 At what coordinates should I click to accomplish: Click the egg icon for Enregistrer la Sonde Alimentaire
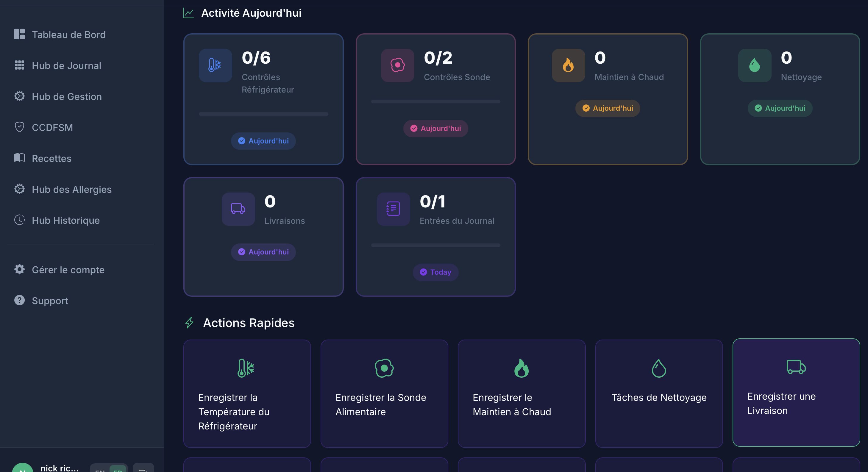tap(384, 368)
